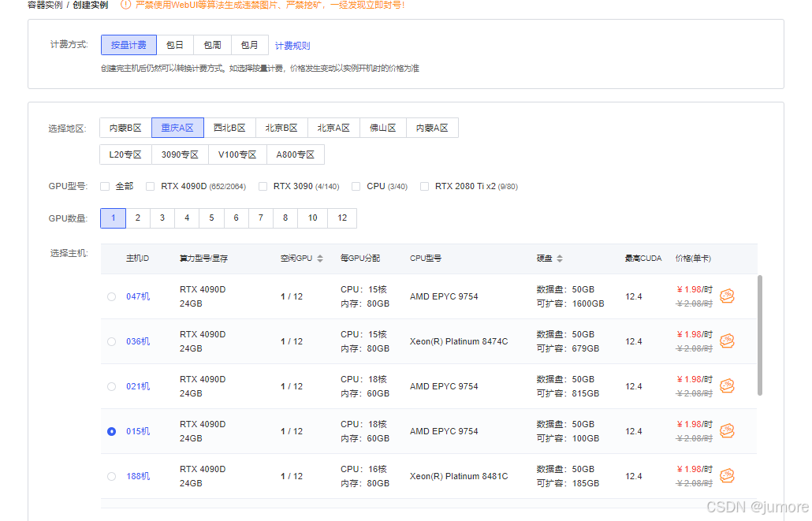Set GPU count to 3
Image resolution: width=812 pixels, height=521 pixels.
(162, 218)
